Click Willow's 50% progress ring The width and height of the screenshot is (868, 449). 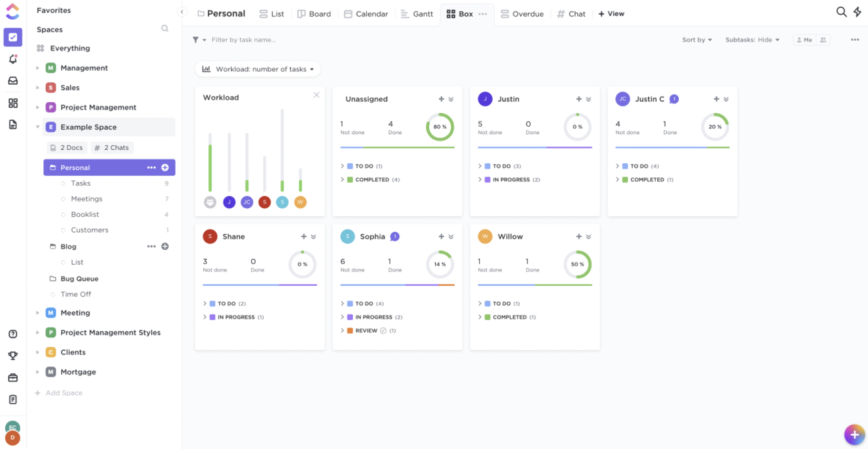(x=577, y=265)
